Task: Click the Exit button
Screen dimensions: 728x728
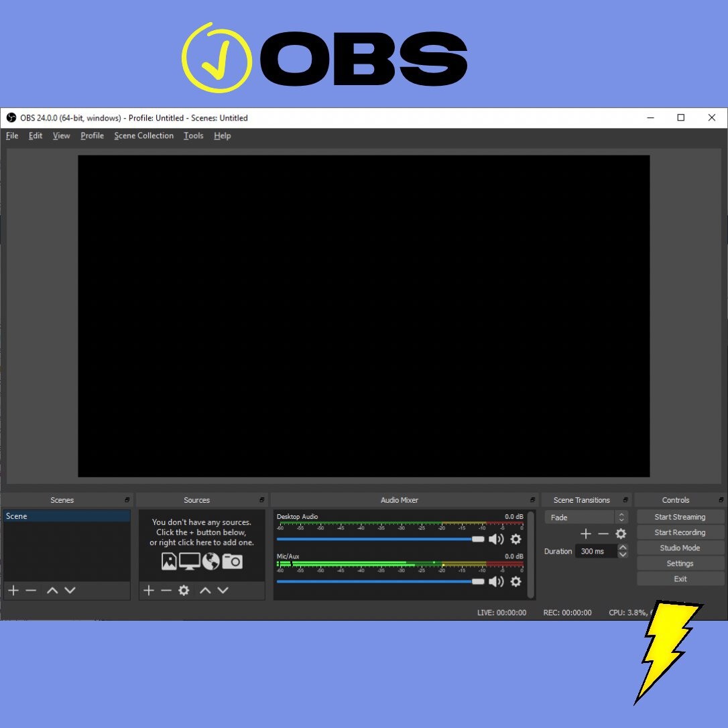Action: [680, 579]
